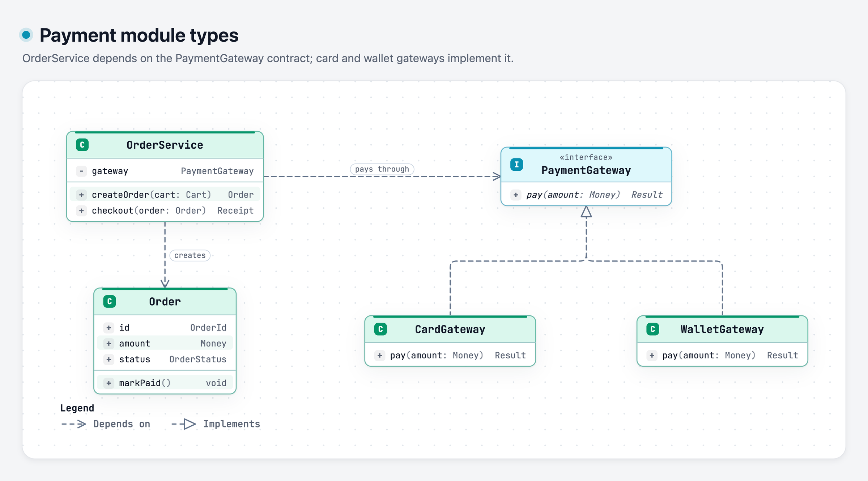Click the interface icon on PaymentGateway
The width and height of the screenshot is (868, 481).
click(x=516, y=165)
